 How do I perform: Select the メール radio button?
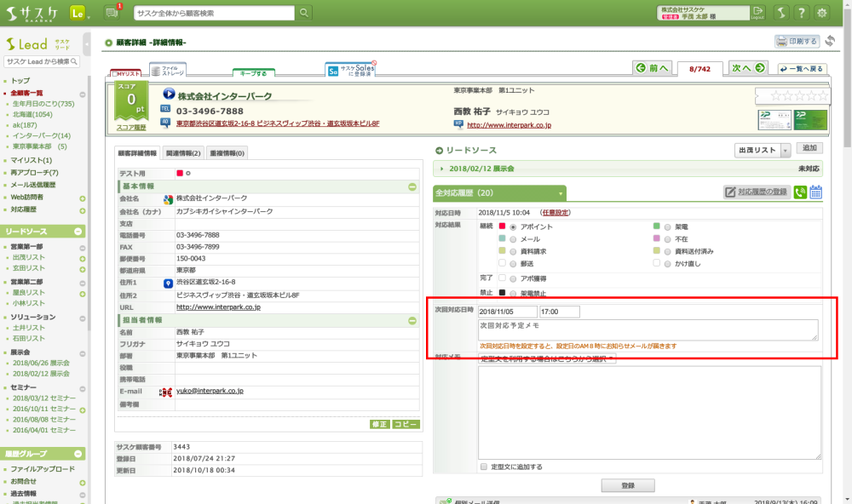(514, 240)
